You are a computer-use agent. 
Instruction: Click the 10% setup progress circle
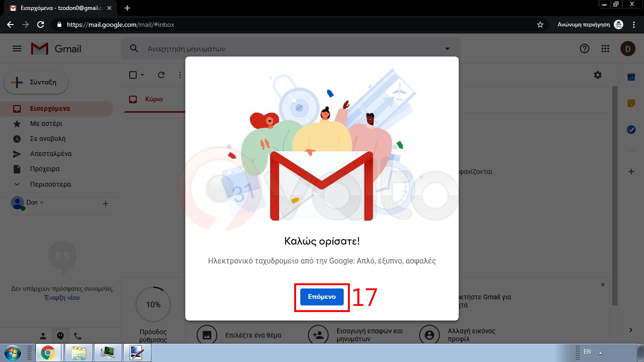pos(153,304)
